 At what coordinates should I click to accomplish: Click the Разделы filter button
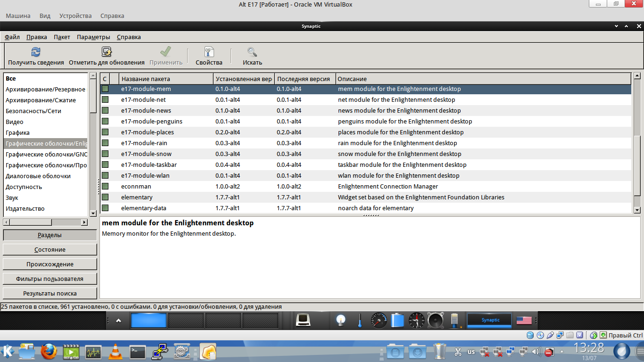50,235
